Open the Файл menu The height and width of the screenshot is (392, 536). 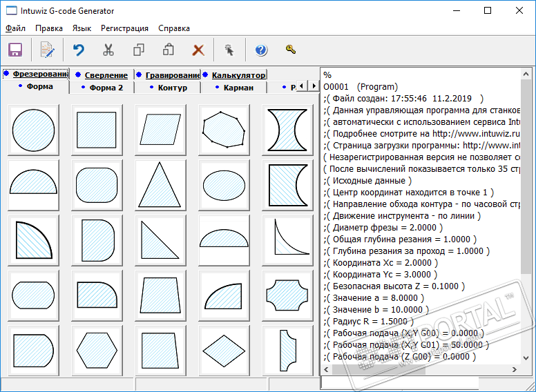click(x=15, y=28)
